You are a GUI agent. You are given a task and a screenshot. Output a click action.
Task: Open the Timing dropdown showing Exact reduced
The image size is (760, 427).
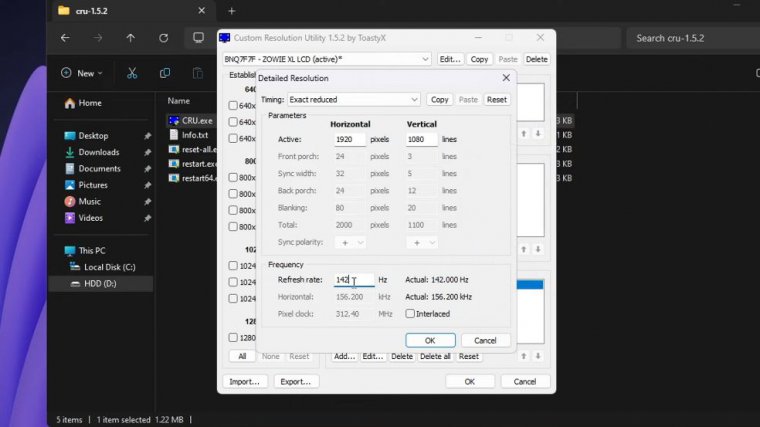[x=354, y=100]
